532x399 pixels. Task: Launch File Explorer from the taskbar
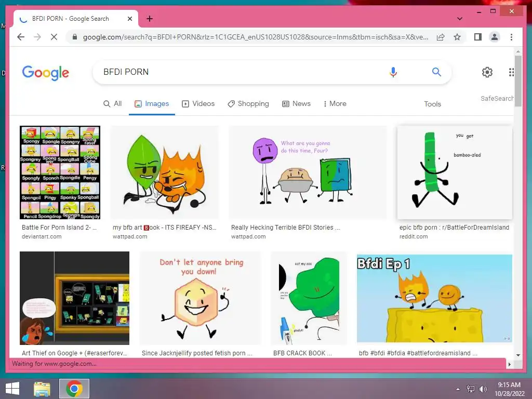coord(42,389)
